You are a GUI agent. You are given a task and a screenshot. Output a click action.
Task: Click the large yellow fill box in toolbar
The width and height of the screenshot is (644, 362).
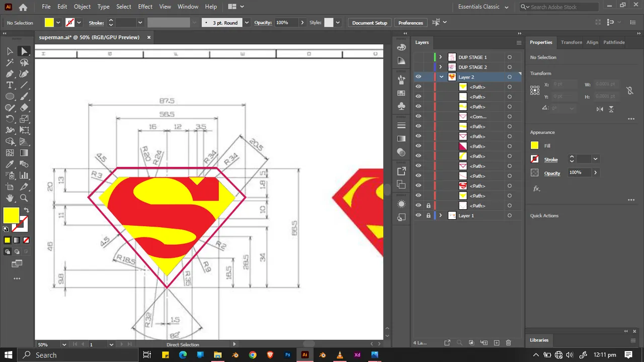(x=11, y=215)
